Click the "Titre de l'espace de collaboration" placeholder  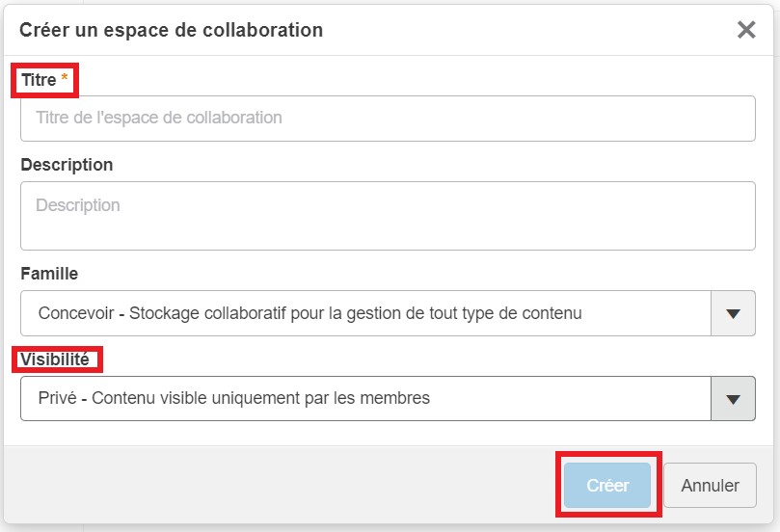click(x=159, y=119)
